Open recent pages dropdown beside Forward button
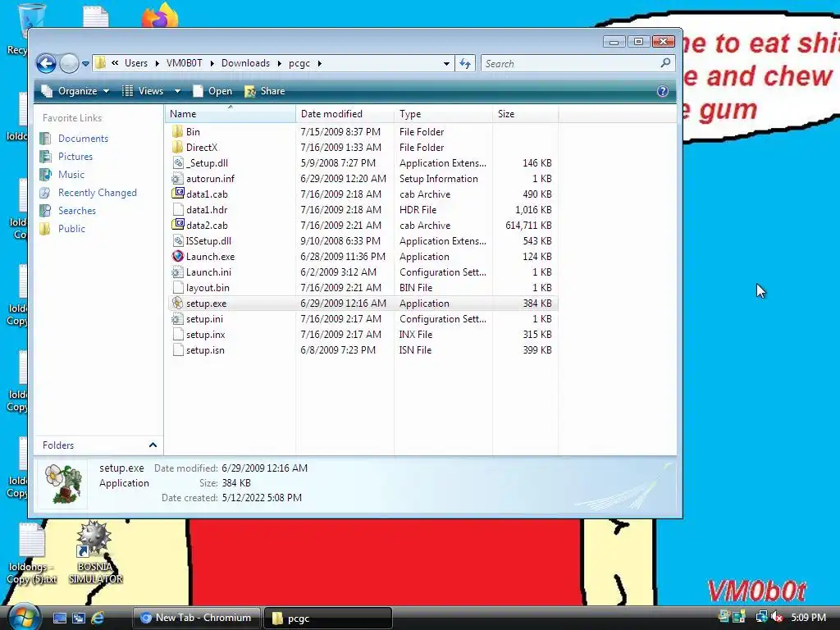The image size is (840, 630). 85,64
